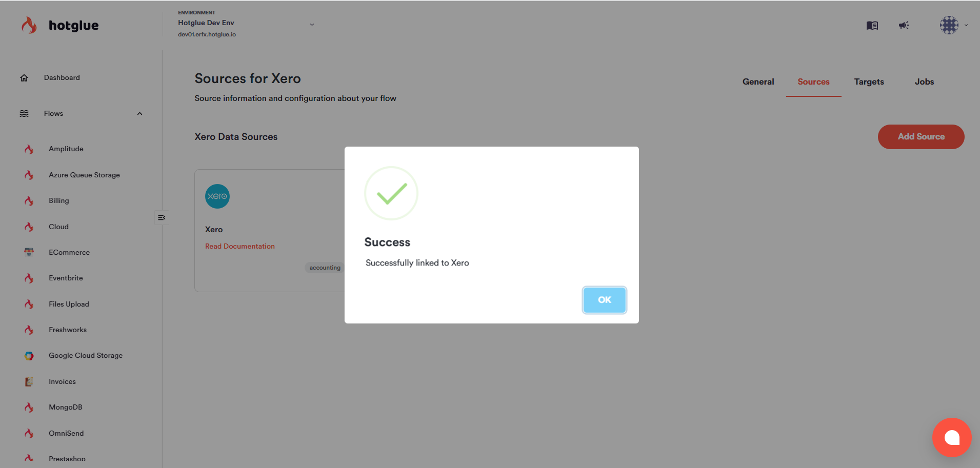Select Billing flow in sidebar
Screen dimensions: 980x468
[x=59, y=201]
